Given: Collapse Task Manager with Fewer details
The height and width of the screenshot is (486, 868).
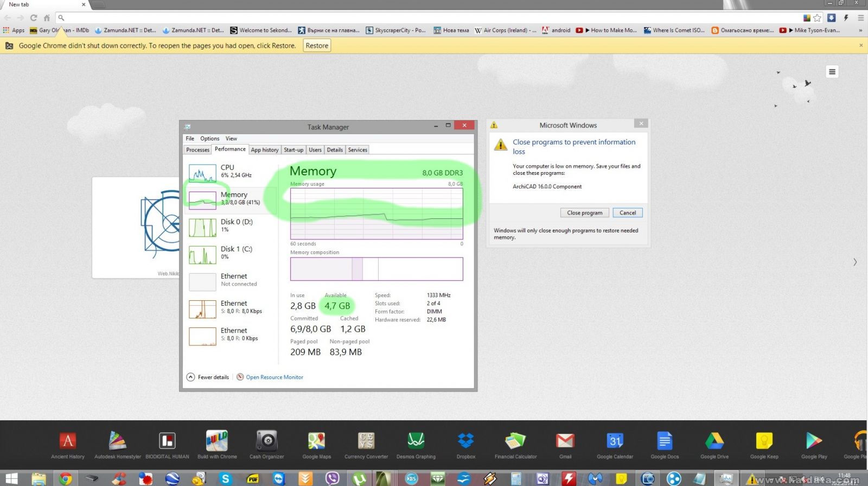Looking at the screenshot, I should [208, 377].
